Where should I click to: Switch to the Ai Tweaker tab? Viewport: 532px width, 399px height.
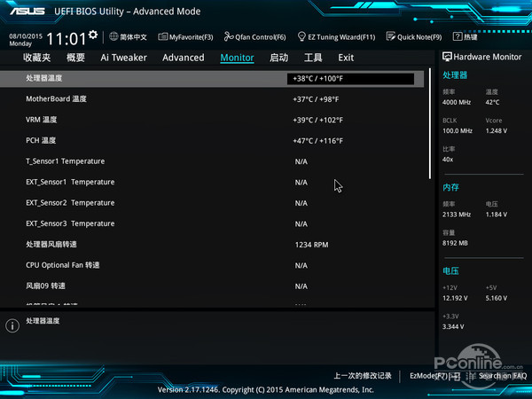coord(123,58)
